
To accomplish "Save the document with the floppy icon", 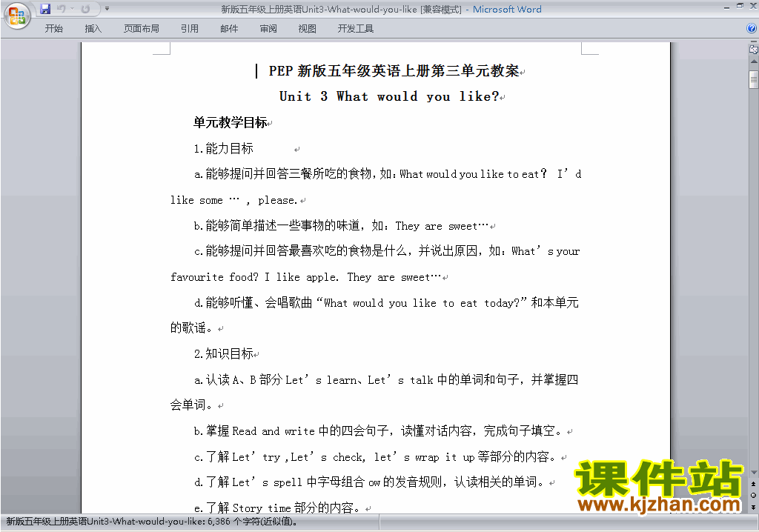I will pos(45,9).
